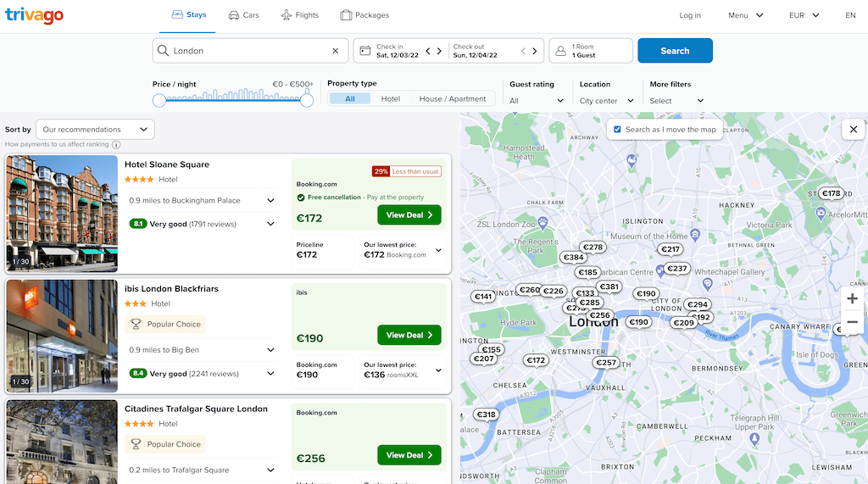Open Guest rating dropdown
The image size is (868, 484).
pyautogui.click(x=537, y=101)
